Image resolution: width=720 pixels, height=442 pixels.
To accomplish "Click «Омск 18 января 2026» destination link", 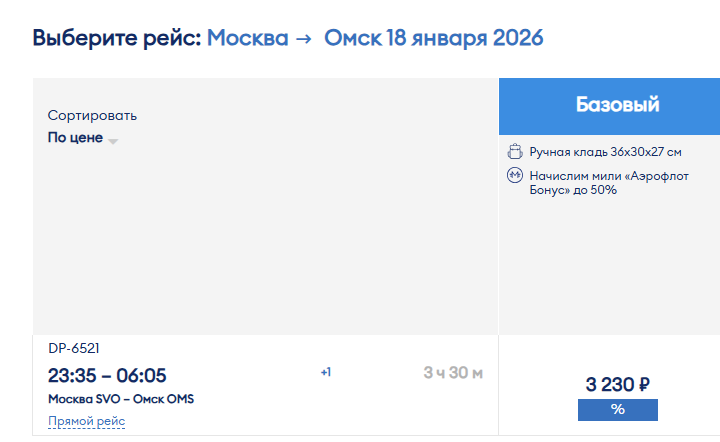I will point(433,38).
